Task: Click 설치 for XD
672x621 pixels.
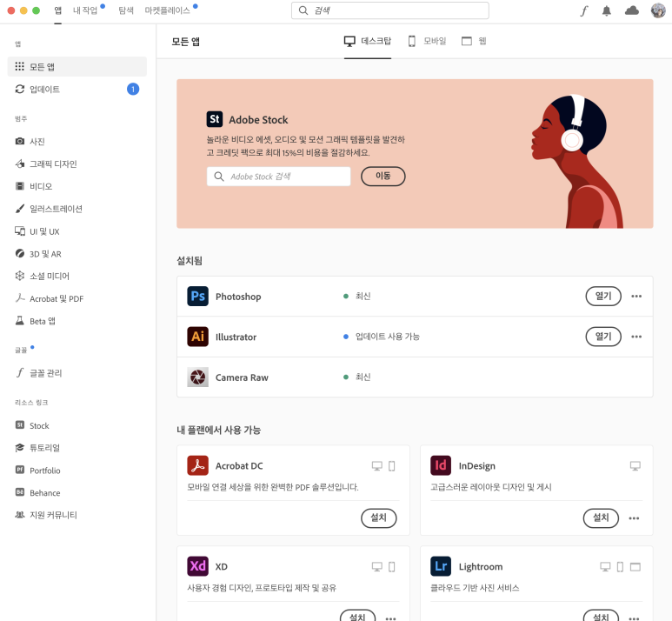Action: (x=358, y=616)
